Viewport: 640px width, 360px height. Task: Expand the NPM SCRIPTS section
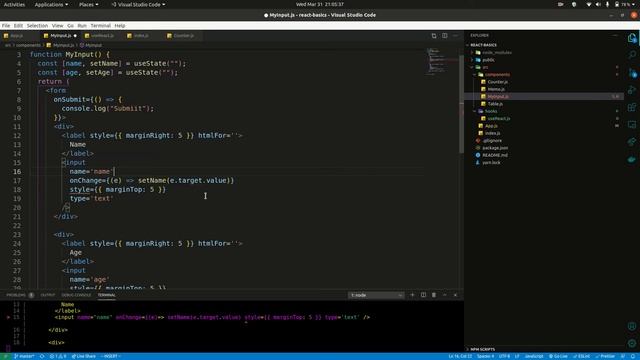tap(482, 349)
